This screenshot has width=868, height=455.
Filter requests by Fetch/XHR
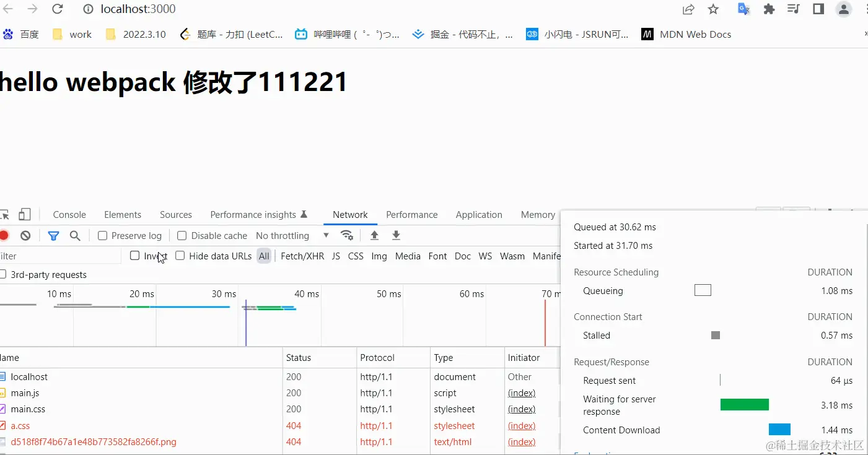tap(302, 256)
